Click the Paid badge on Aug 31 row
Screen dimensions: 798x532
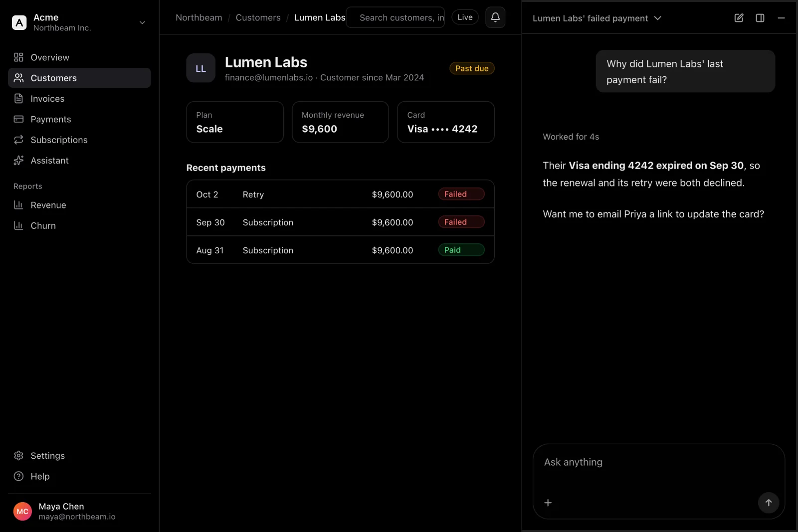point(461,250)
